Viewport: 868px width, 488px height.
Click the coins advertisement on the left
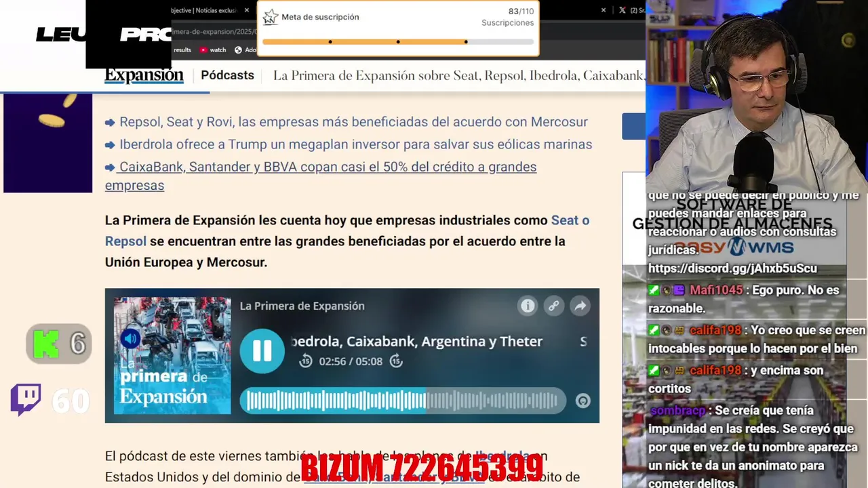coord(47,143)
